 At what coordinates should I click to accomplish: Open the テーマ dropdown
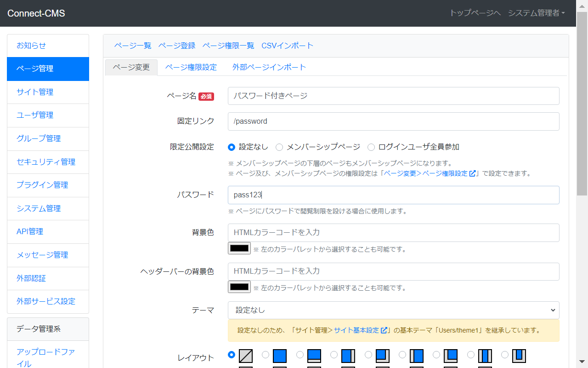click(x=393, y=310)
